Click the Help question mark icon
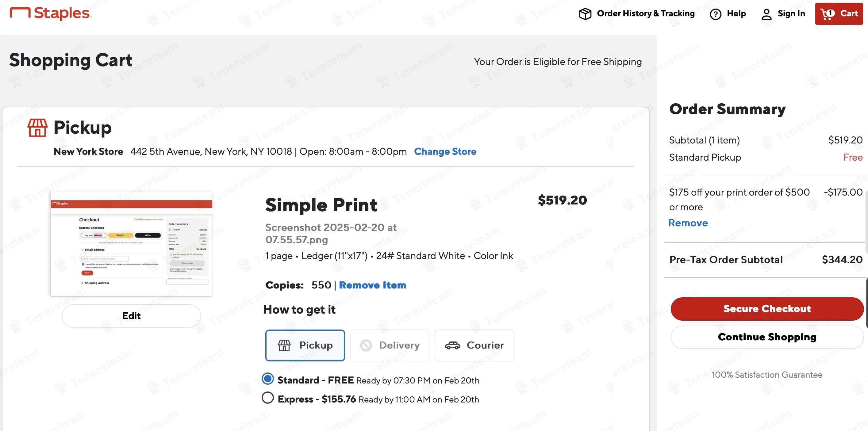The height and width of the screenshot is (431, 868). (715, 14)
